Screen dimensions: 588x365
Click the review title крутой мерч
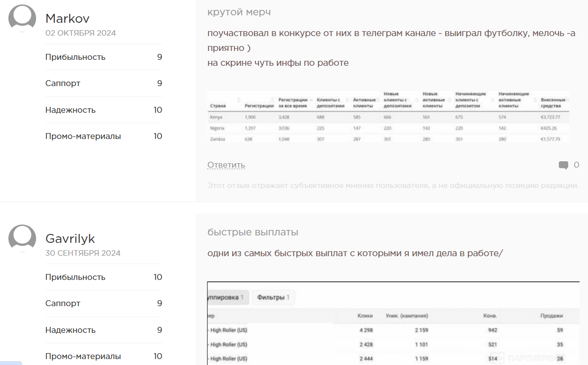pyautogui.click(x=239, y=12)
